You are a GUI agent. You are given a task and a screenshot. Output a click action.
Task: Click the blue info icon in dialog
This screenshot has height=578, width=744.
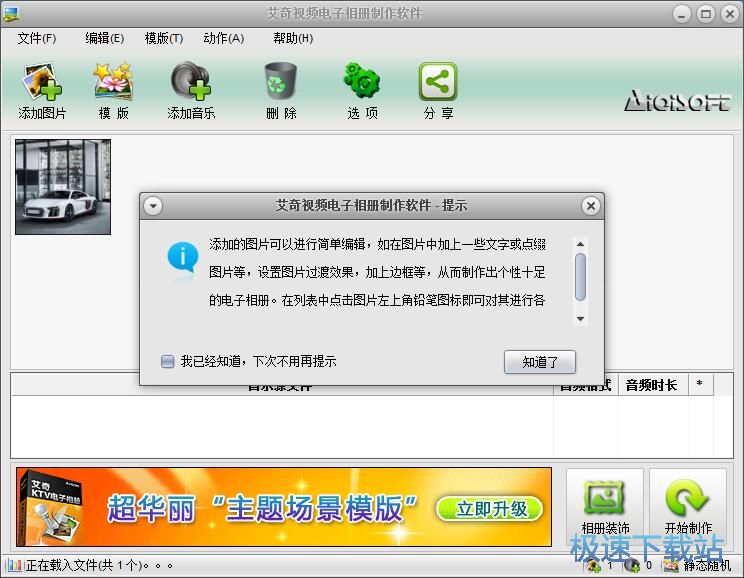pos(183,258)
